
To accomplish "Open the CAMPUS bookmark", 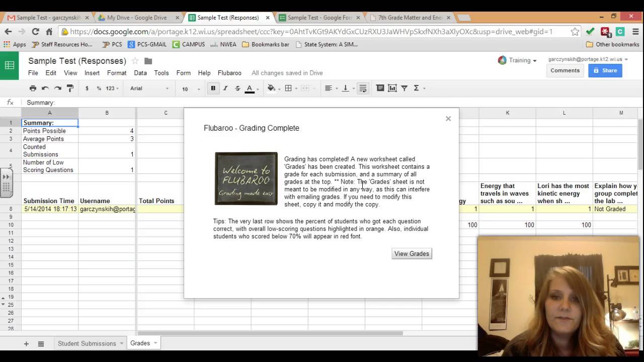I will 189,44.
